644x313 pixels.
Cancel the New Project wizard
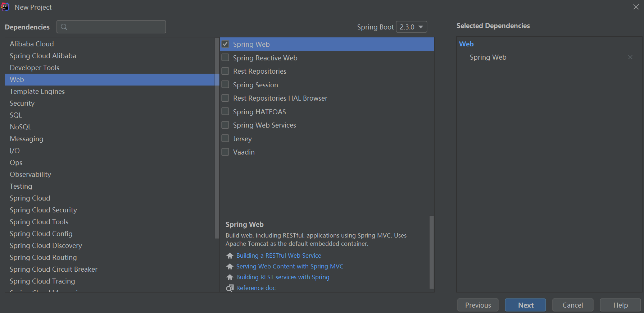coord(573,305)
